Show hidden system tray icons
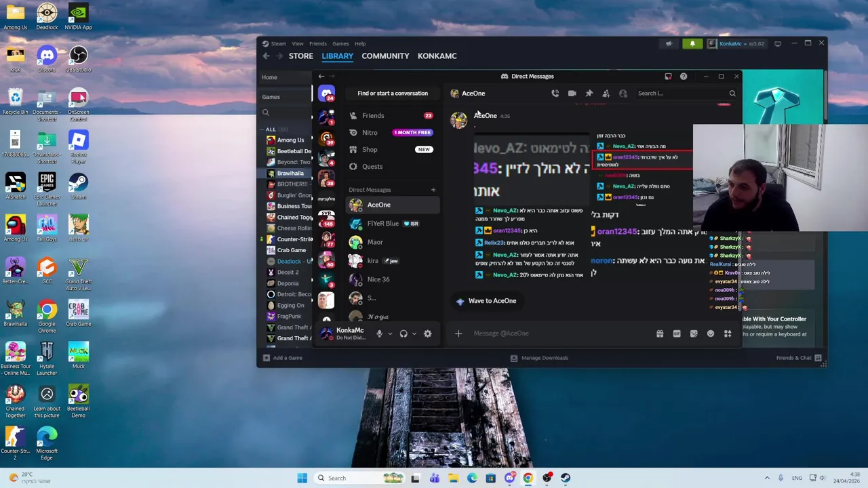868x488 pixels. pos(767,478)
